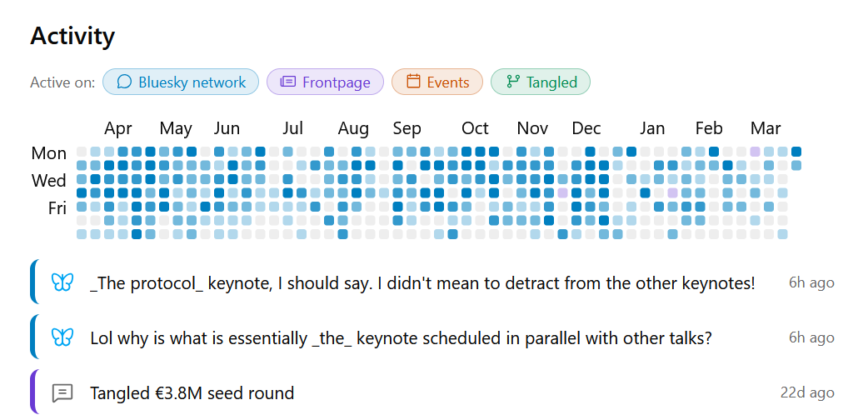Click "6h ago" on the protocol keynote post
The width and height of the screenshot is (868, 420).
point(811,282)
